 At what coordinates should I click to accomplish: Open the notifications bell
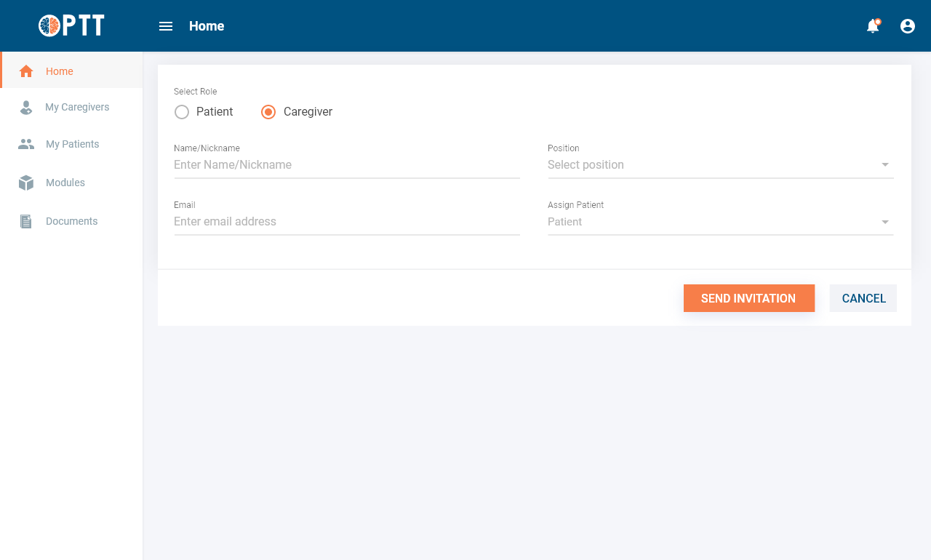click(x=873, y=26)
